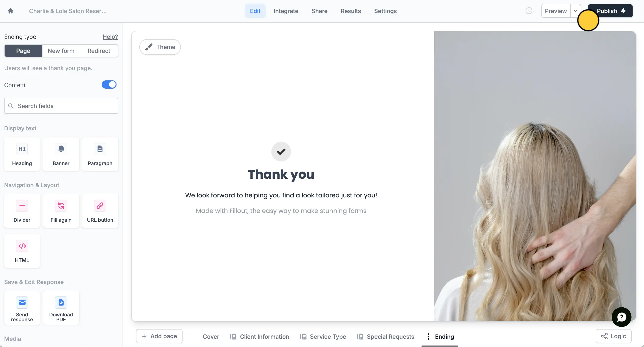Select the Redirect ending type

(x=99, y=51)
